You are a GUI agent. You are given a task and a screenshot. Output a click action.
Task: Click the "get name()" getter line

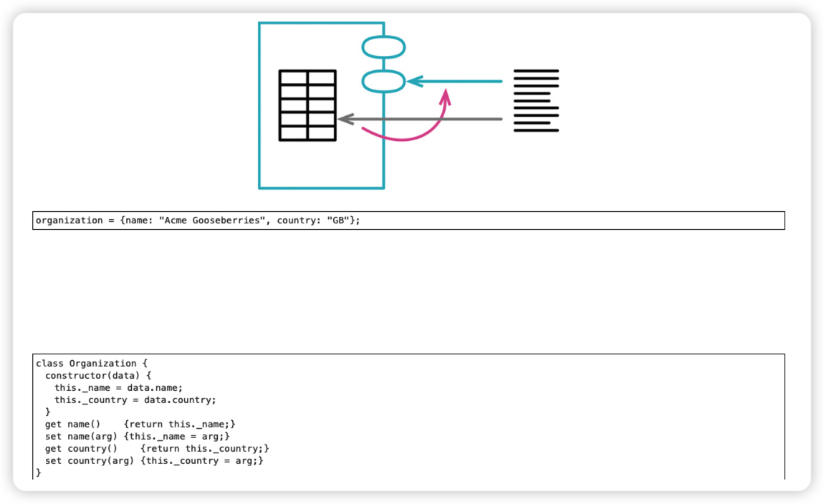(140, 424)
